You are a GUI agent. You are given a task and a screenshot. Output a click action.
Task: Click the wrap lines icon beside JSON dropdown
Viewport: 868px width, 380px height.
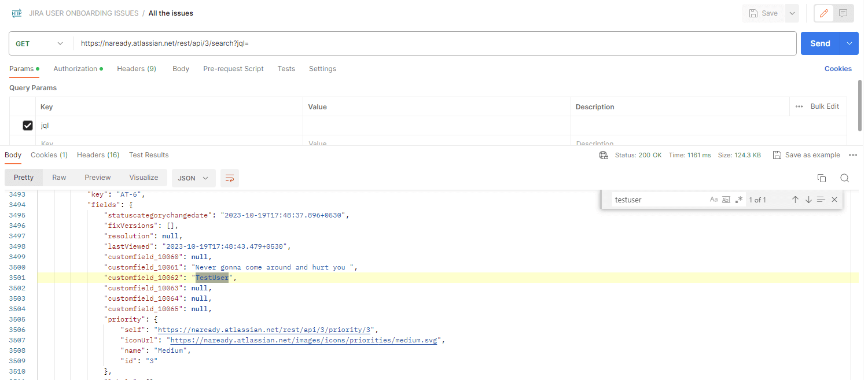[x=230, y=178]
